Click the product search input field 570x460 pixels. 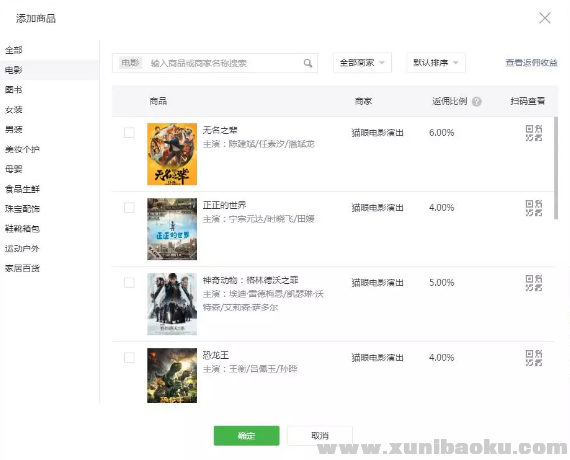pyautogui.click(x=215, y=63)
